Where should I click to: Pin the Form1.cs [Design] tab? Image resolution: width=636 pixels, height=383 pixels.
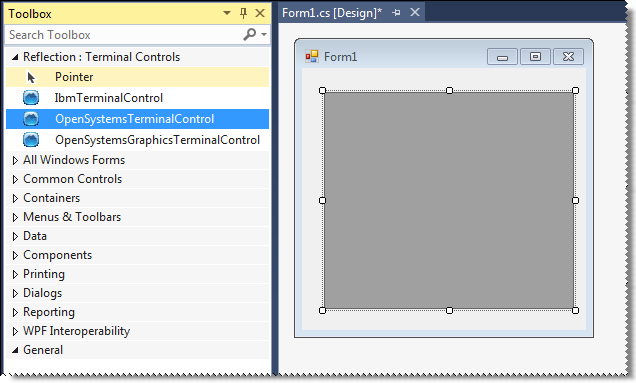click(396, 13)
